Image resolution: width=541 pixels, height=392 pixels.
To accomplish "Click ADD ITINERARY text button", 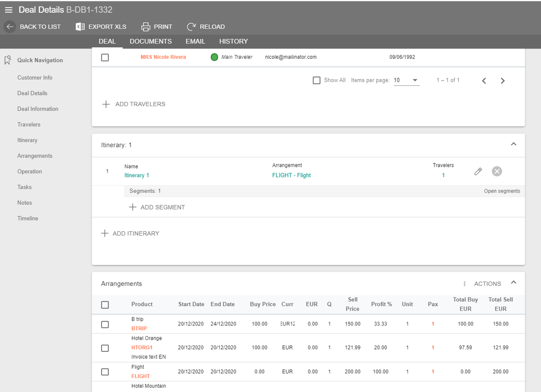I will coord(136,233).
